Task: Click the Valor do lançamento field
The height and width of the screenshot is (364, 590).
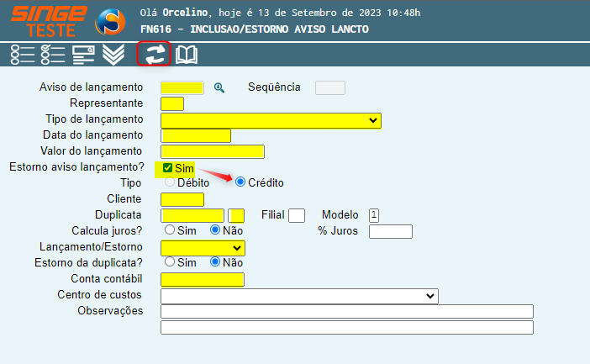Action: (x=213, y=151)
